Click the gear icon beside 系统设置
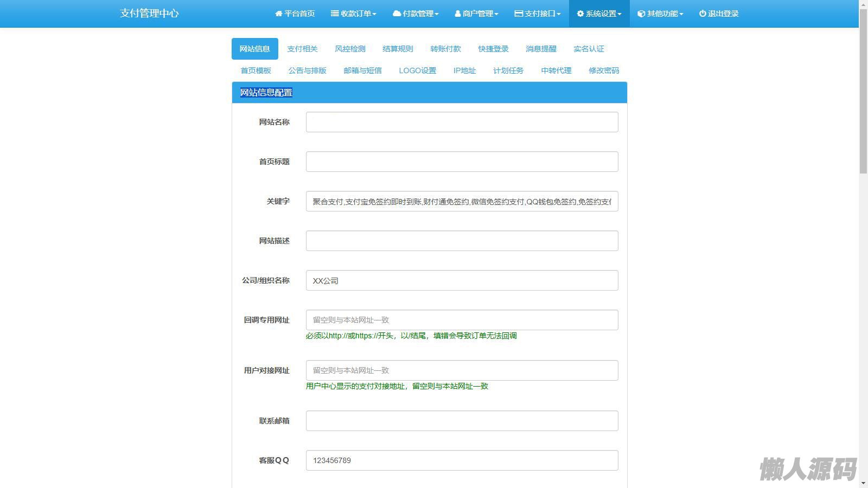 (x=580, y=14)
